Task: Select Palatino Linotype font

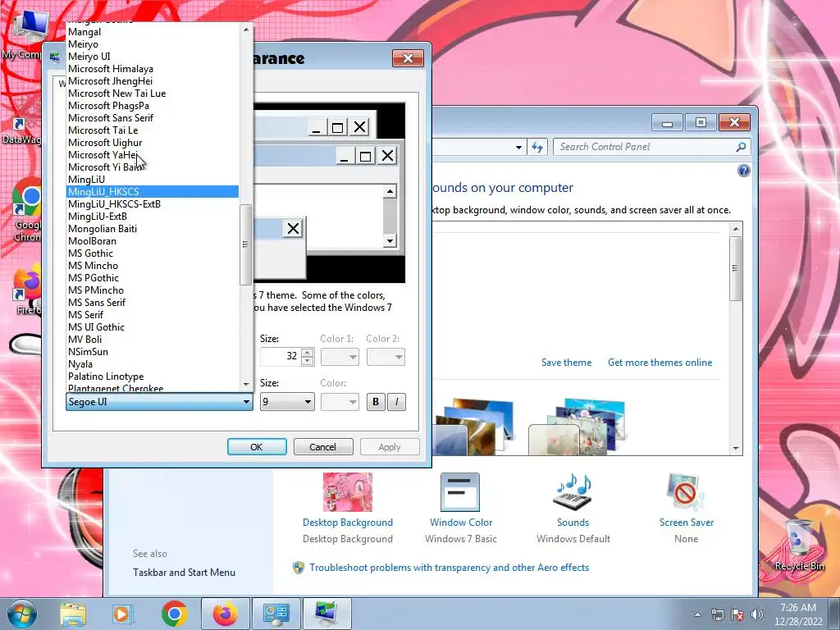Action: click(153, 377)
